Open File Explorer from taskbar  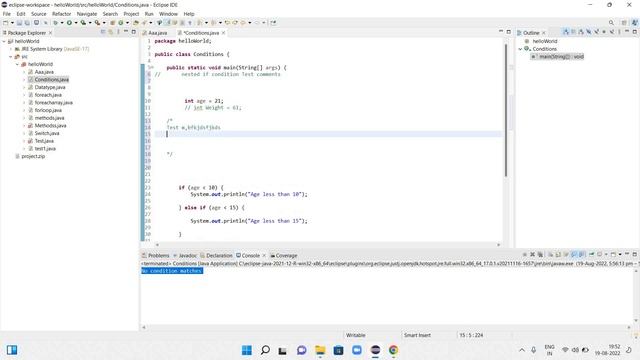tap(320, 350)
